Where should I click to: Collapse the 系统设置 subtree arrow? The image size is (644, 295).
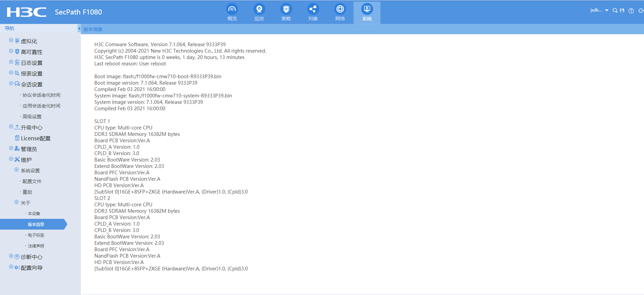tap(17, 170)
